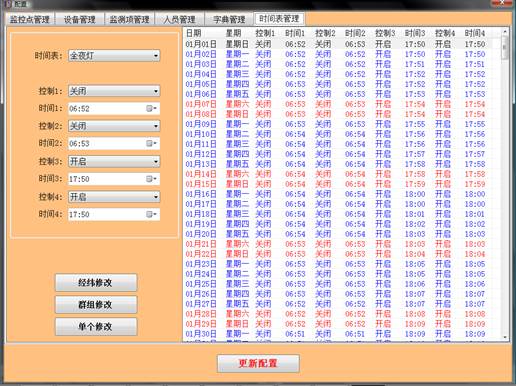Open the 字典管理 tab
Image resolution: width=516 pixels, height=386 pixels.
coord(229,19)
